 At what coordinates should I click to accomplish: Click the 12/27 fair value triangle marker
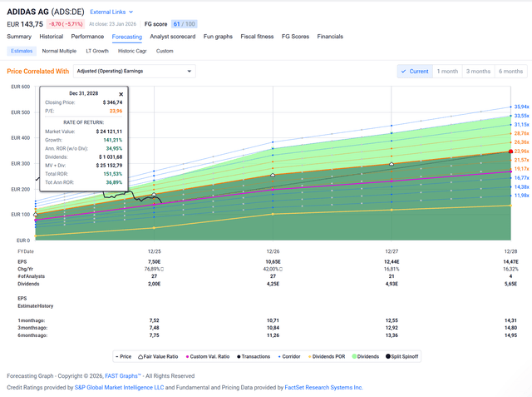pos(392,164)
